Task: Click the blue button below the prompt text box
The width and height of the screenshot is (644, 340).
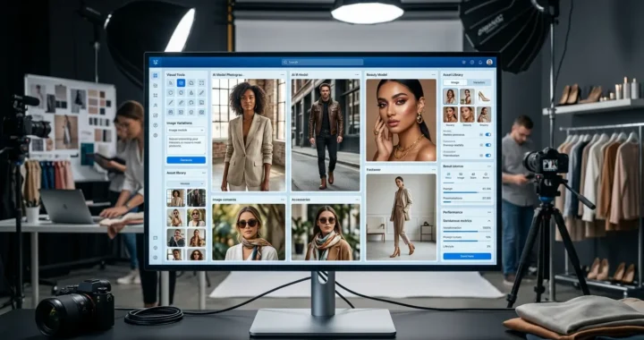Action: tap(186, 160)
